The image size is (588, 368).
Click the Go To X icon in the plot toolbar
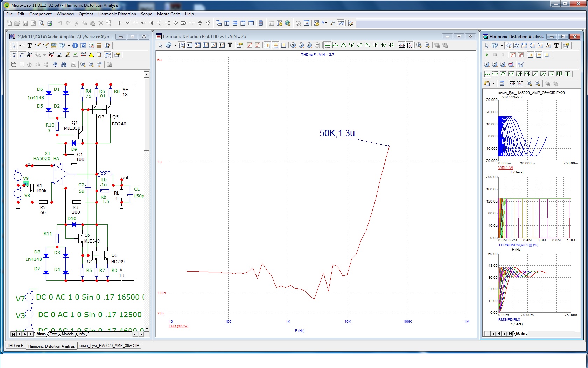293,45
